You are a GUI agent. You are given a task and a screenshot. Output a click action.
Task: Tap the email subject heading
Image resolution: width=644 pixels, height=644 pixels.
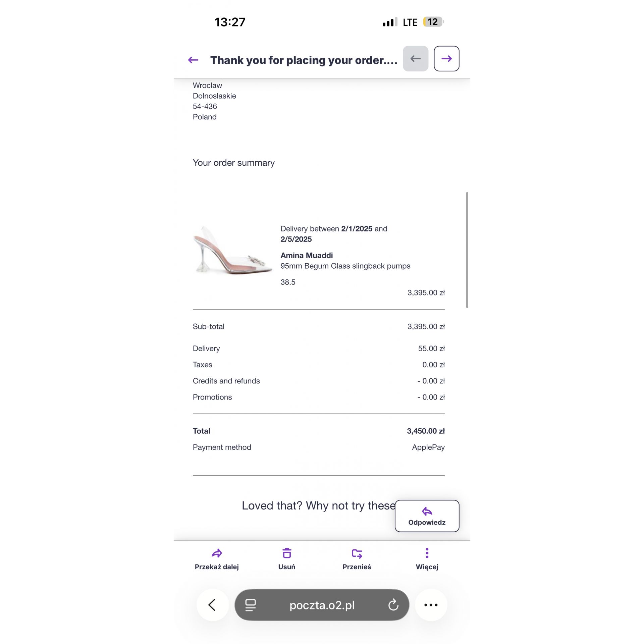tap(304, 60)
